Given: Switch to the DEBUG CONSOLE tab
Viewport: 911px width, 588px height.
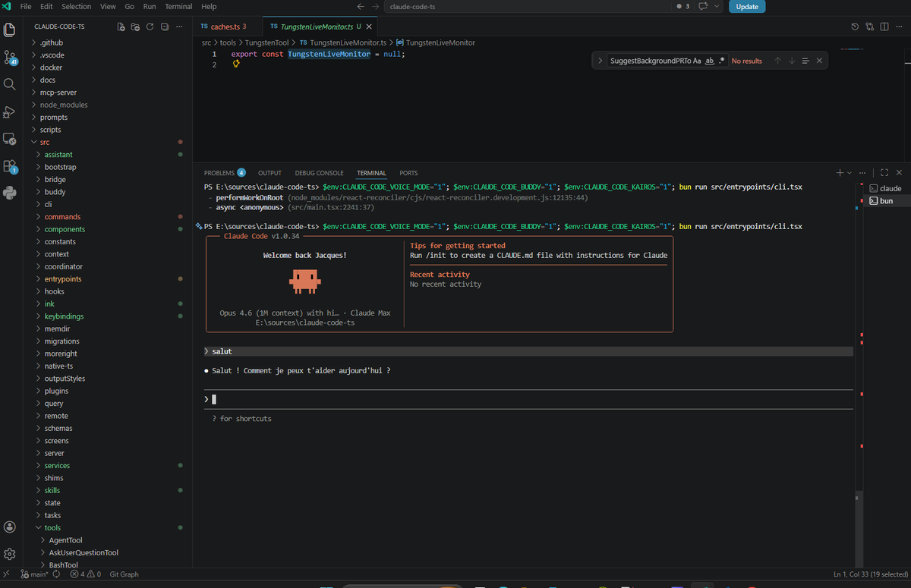Looking at the screenshot, I should click(x=319, y=173).
